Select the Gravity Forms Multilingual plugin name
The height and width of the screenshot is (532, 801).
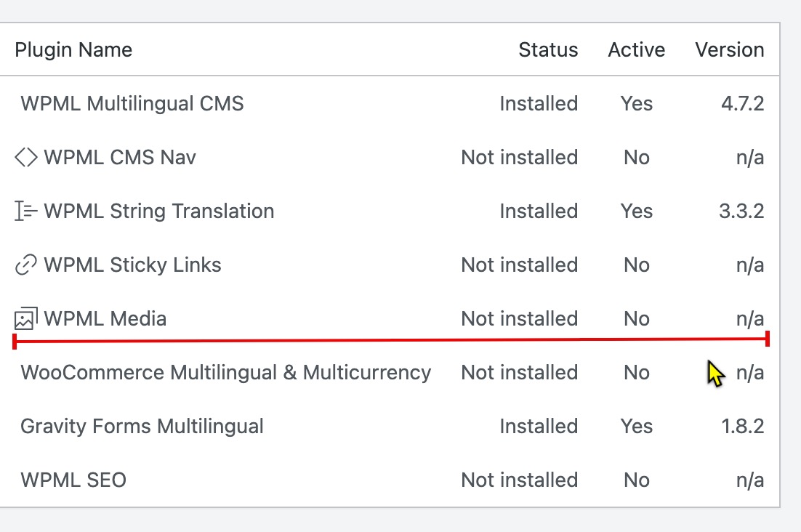(142, 427)
